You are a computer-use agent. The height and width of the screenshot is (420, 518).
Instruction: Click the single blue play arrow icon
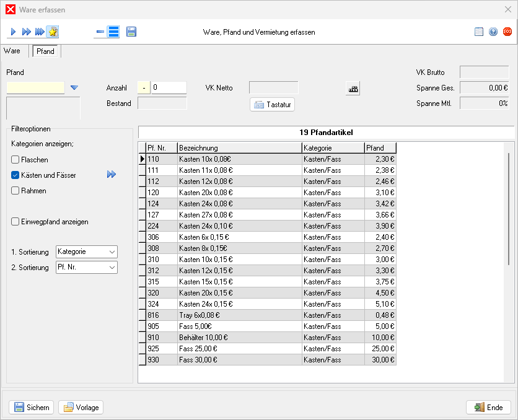(x=13, y=32)
